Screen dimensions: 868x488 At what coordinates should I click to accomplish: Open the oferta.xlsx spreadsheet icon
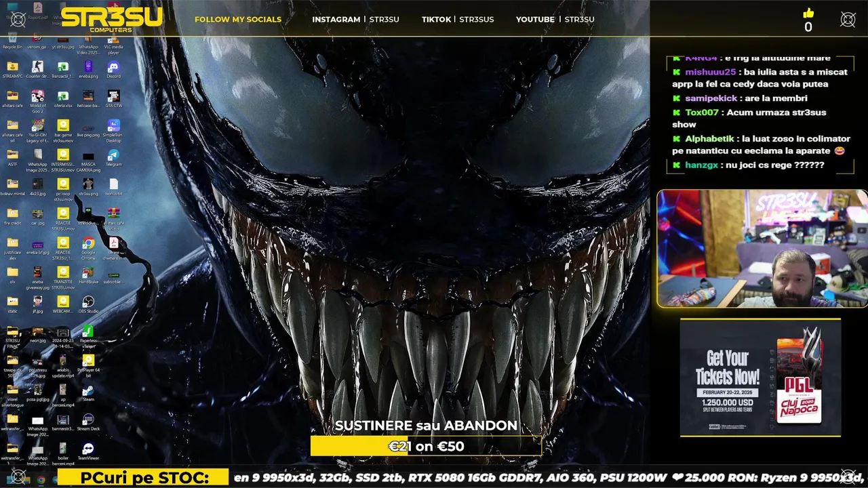62,99
